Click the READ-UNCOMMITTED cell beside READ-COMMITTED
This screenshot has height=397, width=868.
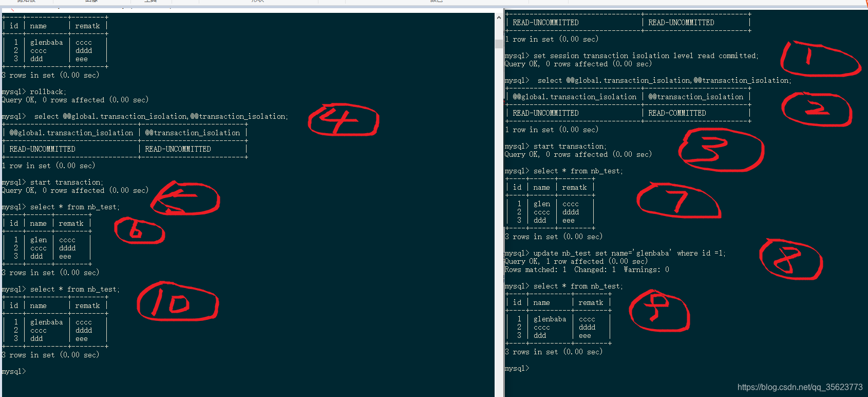click(x=545, y=113)
